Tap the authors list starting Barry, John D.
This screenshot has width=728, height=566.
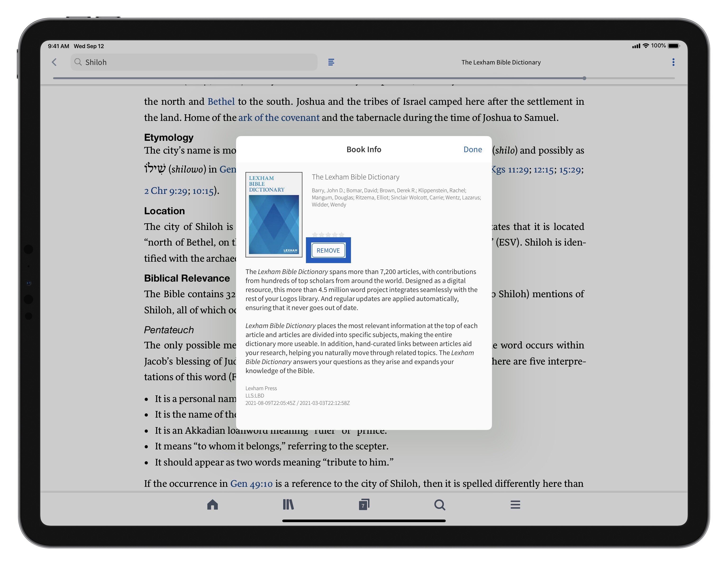pyautogui.click(x=396, y=197)
